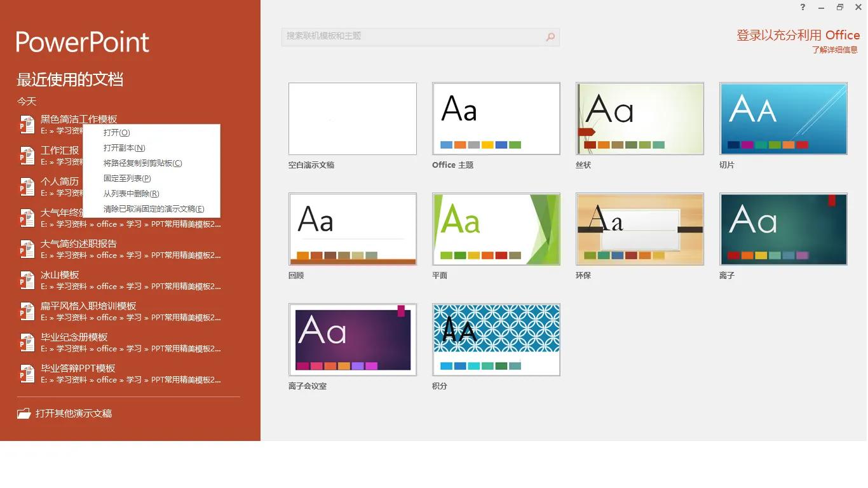
Task: Click the file icon beside 毕业纪念册模板
Action: tap(27, 342)
